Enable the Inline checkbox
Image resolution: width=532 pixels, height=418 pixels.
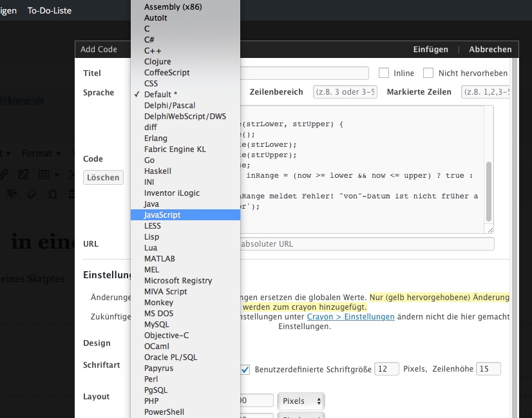coord(384,73)
